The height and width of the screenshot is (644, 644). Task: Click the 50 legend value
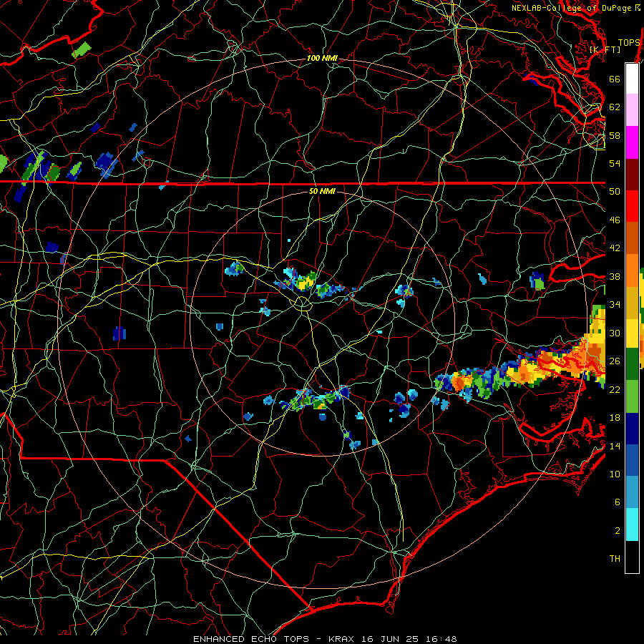pyautogui.click(x=615, y=192)
